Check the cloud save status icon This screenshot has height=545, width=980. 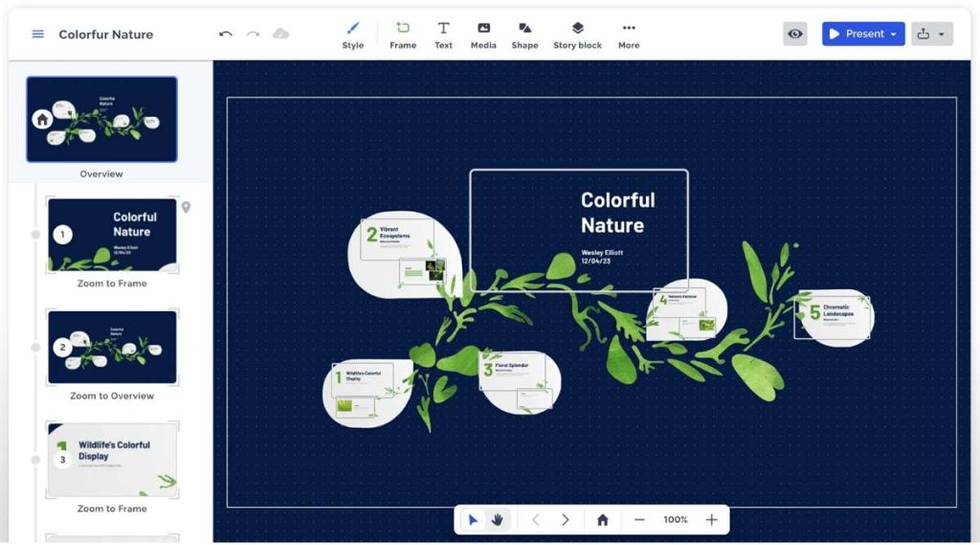280,34
